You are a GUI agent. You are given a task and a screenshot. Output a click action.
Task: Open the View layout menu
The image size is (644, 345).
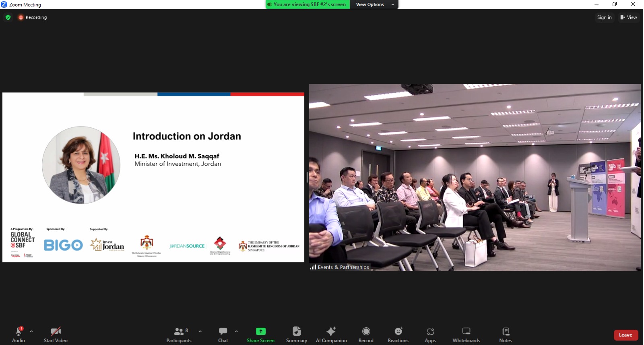point(629,17)
